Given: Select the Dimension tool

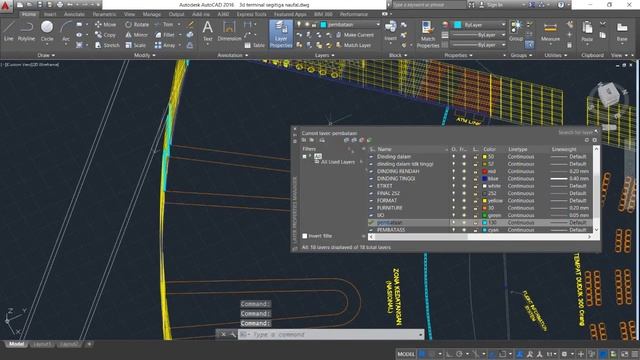Looking at the screenshot, I should (229, 31).
